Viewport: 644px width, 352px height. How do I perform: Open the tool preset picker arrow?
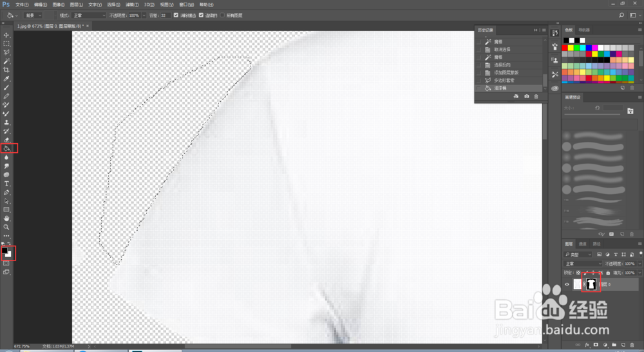point(17,15)
